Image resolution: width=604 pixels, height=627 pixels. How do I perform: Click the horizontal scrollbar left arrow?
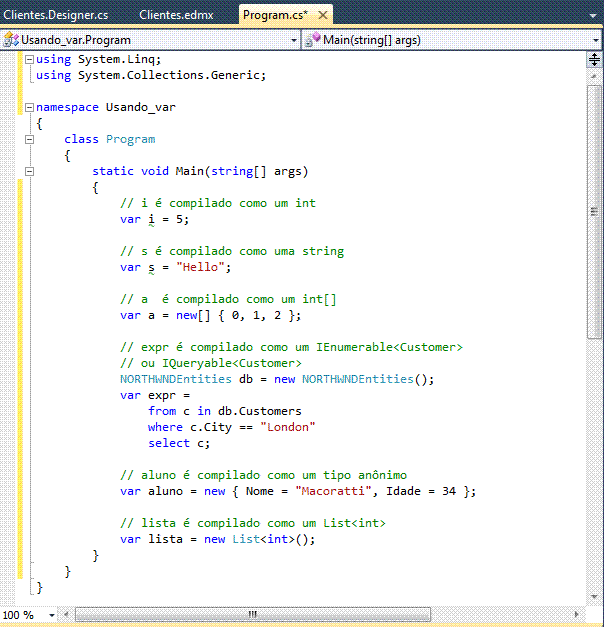pos(66,614)
